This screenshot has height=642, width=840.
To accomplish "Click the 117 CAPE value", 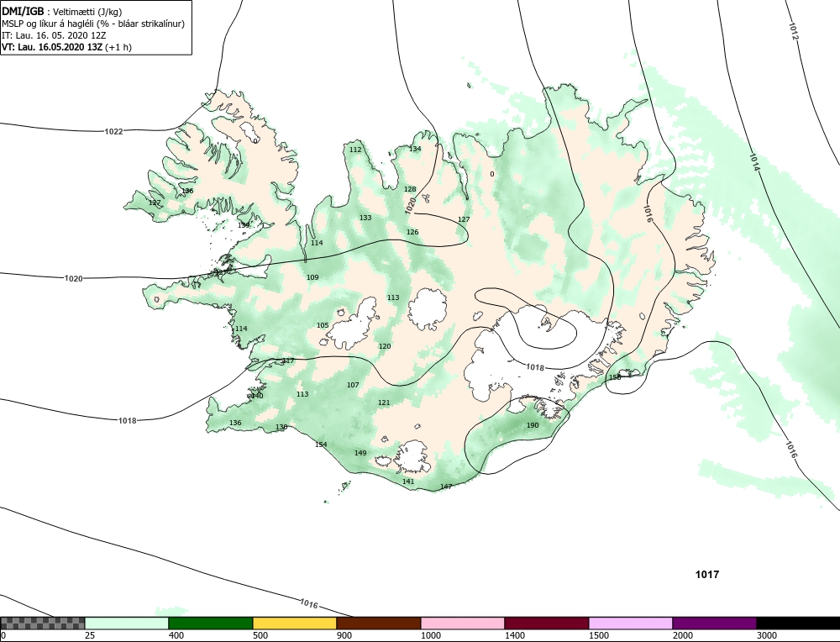I will (288, 360).
